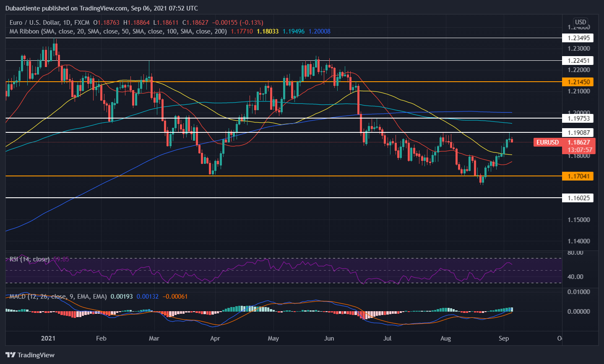Click the May date axis label
604x364 pixels.
273,338
